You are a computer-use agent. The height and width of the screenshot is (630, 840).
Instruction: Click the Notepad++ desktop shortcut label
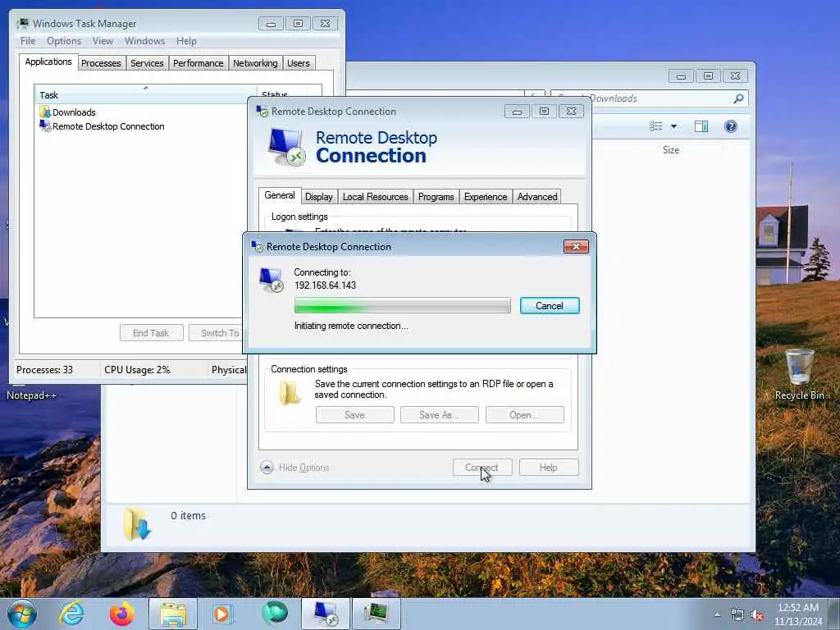(x=31, y=395)
